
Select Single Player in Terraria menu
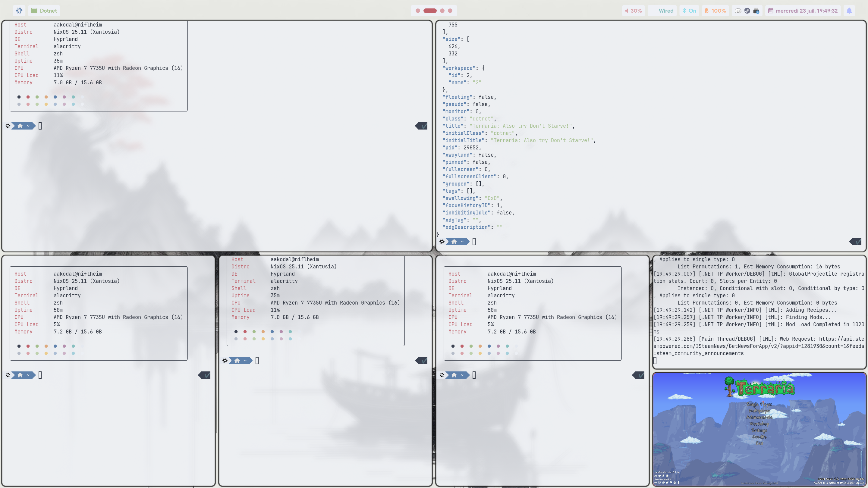[x=759, y=404]
